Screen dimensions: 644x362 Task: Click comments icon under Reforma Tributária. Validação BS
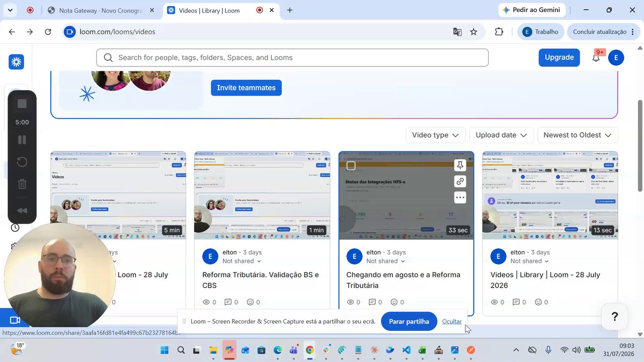point(228,302)
